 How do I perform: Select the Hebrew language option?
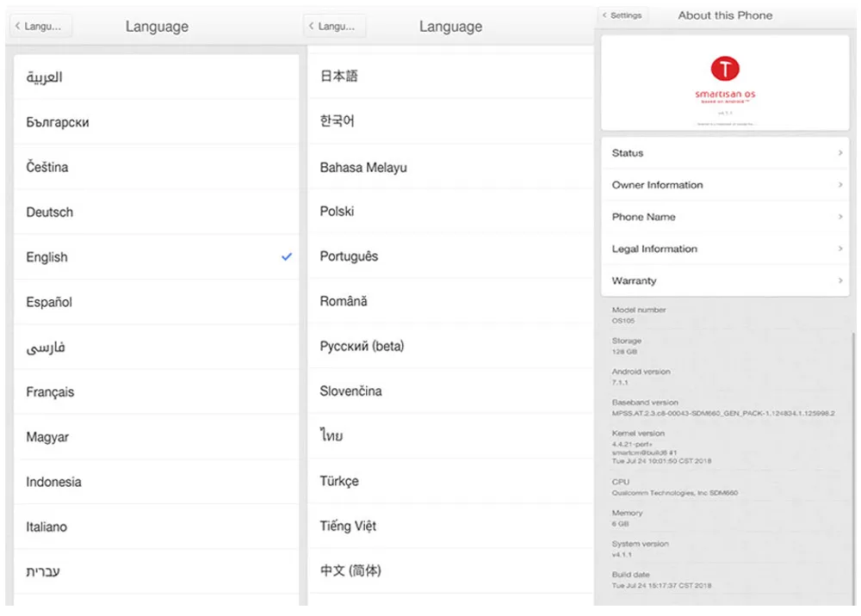pos(157,571)
